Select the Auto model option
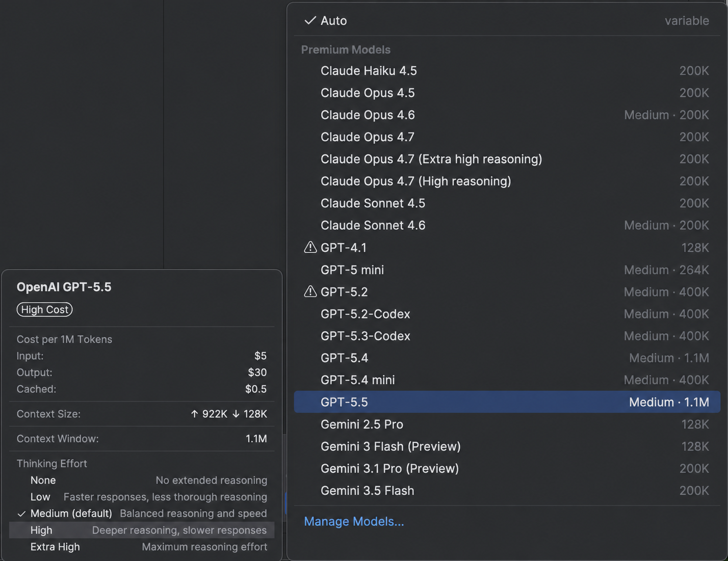The image size is (728, 561). click(507, 21)
